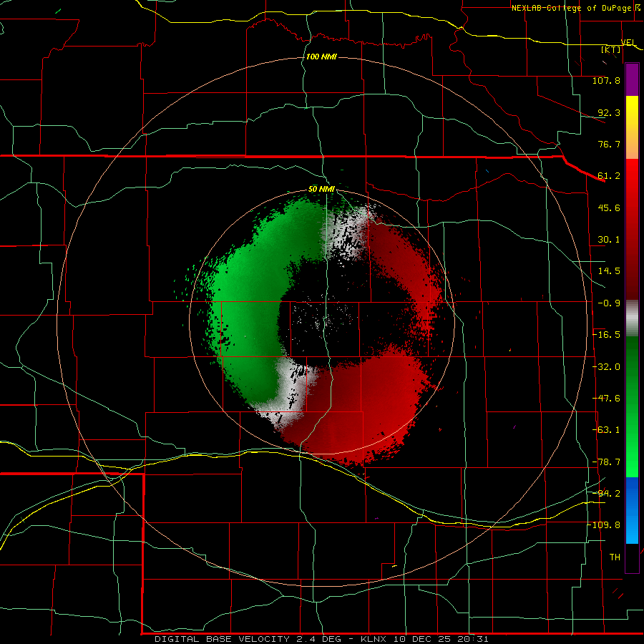Select the 76.7 velocity scale value
Image resolution: width=644 pixels, height=644 pixels.
[609, 144]
